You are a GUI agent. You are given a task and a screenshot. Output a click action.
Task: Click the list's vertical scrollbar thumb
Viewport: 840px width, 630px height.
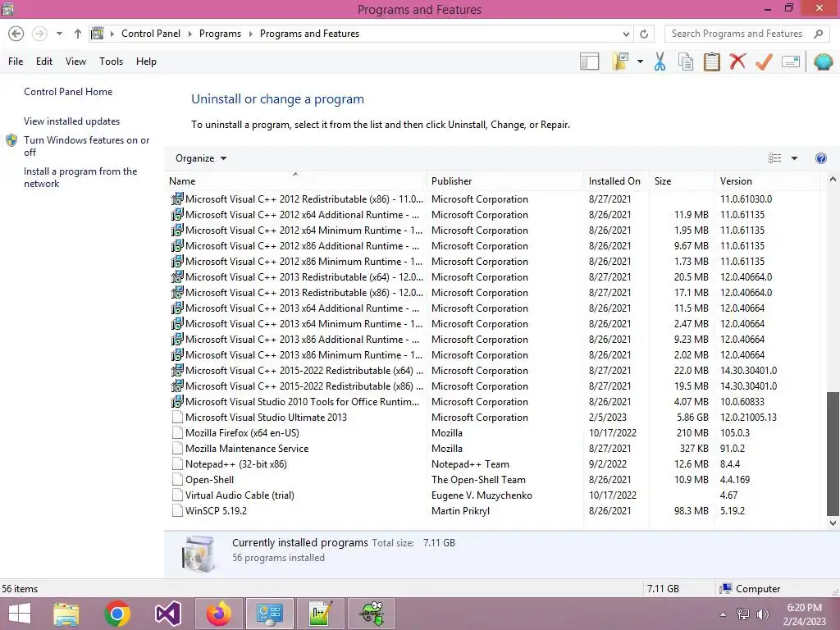(833, 453)
